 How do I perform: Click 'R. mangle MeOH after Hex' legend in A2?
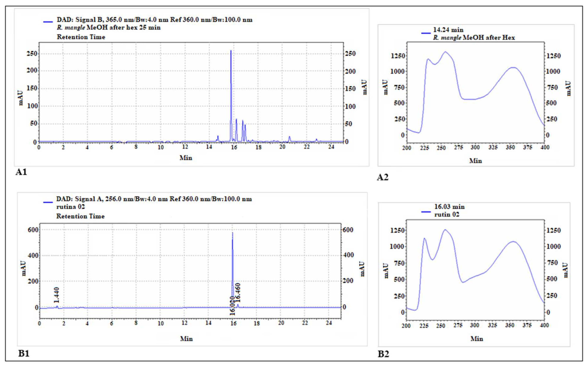pyautogui.click(x=474, y=38)
